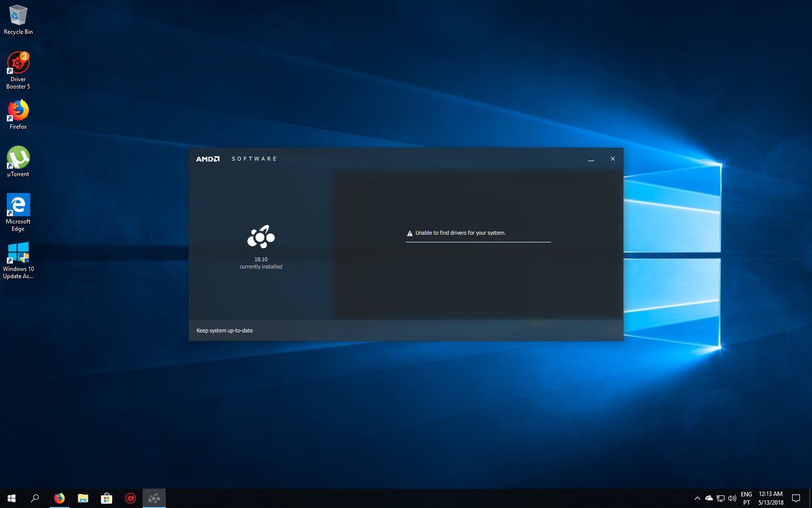This screenshot has height=508, width=812.
Task: Open the volume speaker tray icon
Action: click(x=733, y=498)
